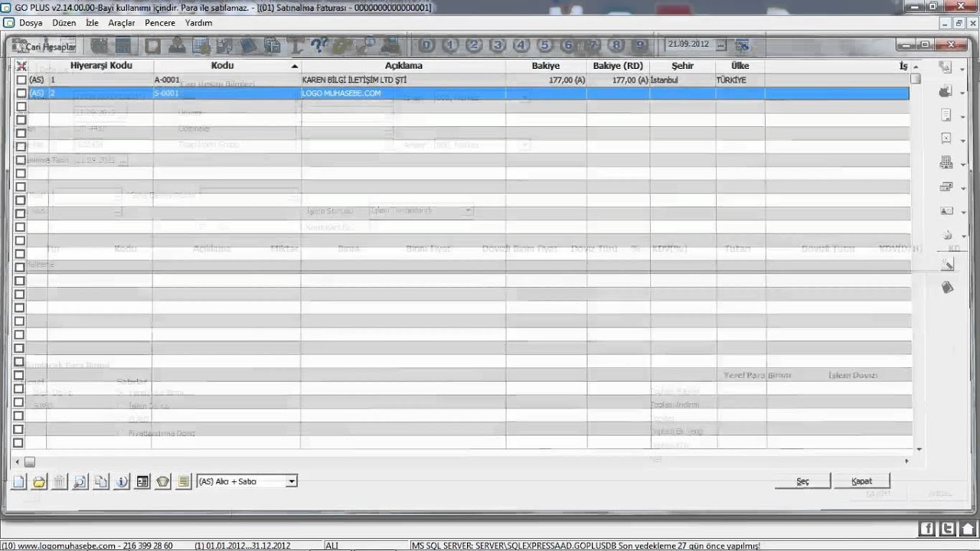Click the numbered shortcut 0 toolbar icon
This screenshot has height=551, width=980.
coord(426,44)
